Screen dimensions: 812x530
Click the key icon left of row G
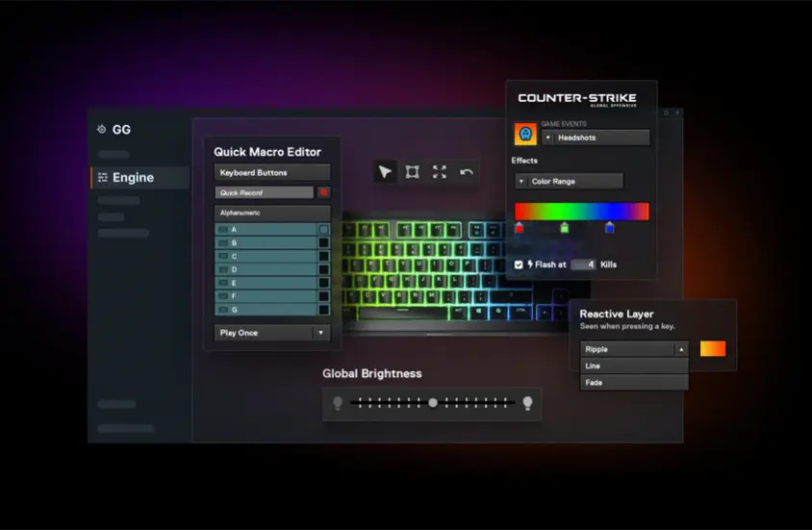click(x=223, y=310)
